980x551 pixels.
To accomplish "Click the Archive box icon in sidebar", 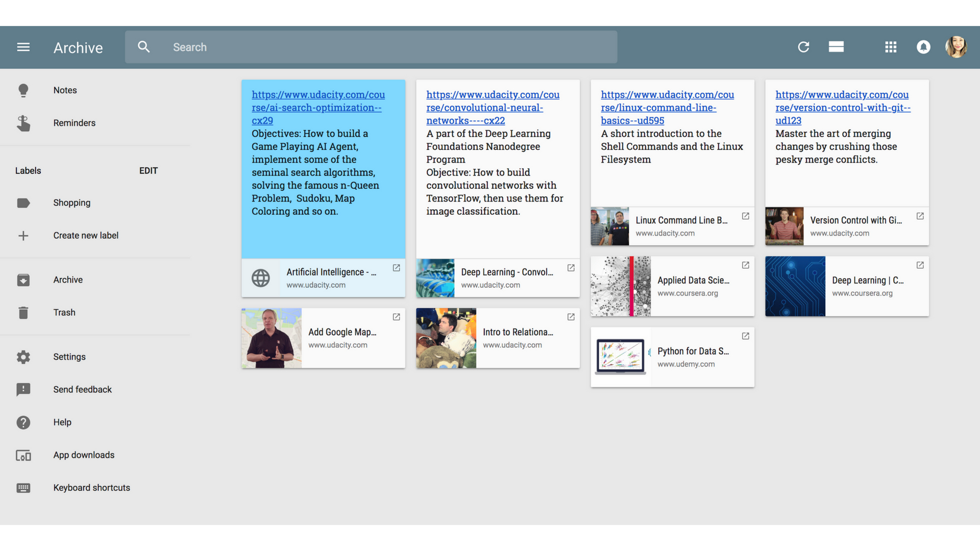I will click(23, 280).
